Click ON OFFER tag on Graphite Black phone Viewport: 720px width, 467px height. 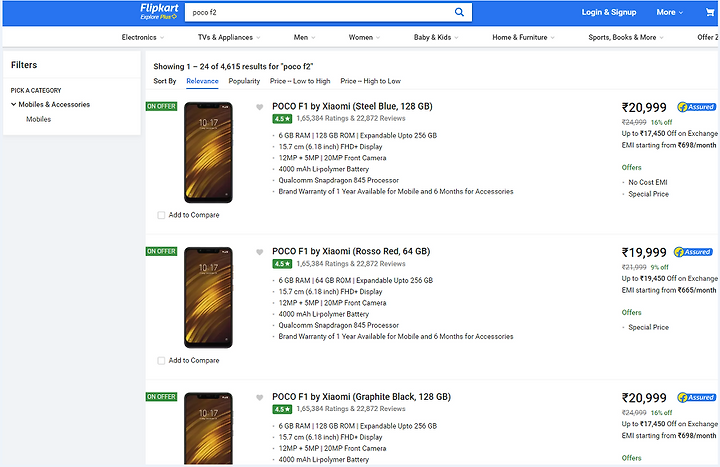tap(161, 397)
